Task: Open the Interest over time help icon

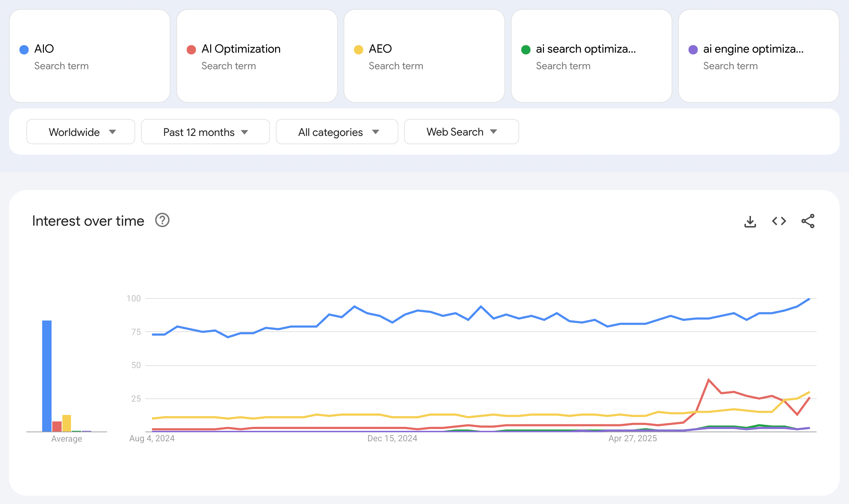Action: pos(162,220)
